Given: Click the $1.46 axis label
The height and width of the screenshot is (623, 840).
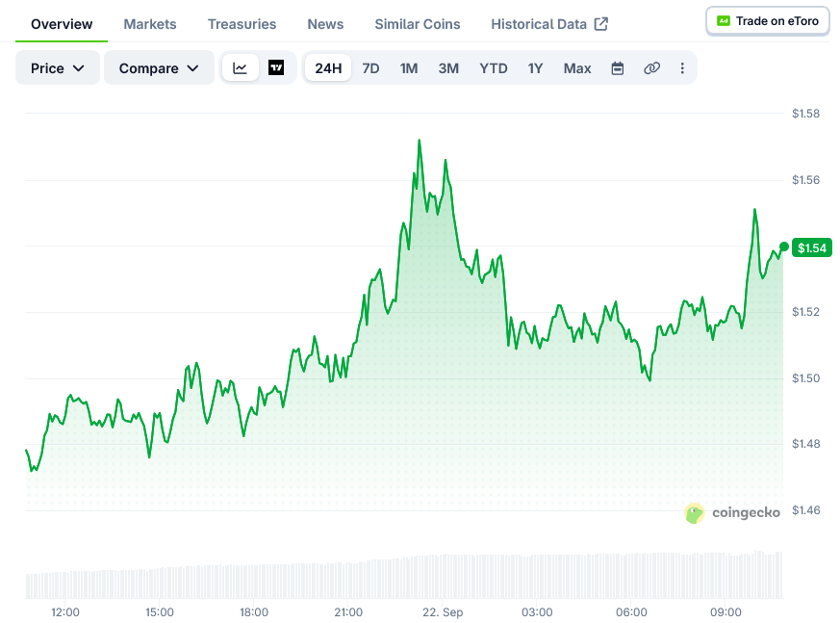Looking at the screenshot, I should [805, 510].
